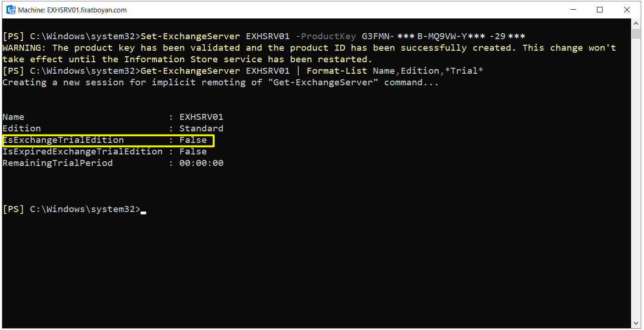The height and width of the screenshot is (330, 644).
Task: Click the 'Get-ExchangeServer' command on the prompt line
Action: coord(190,71)
